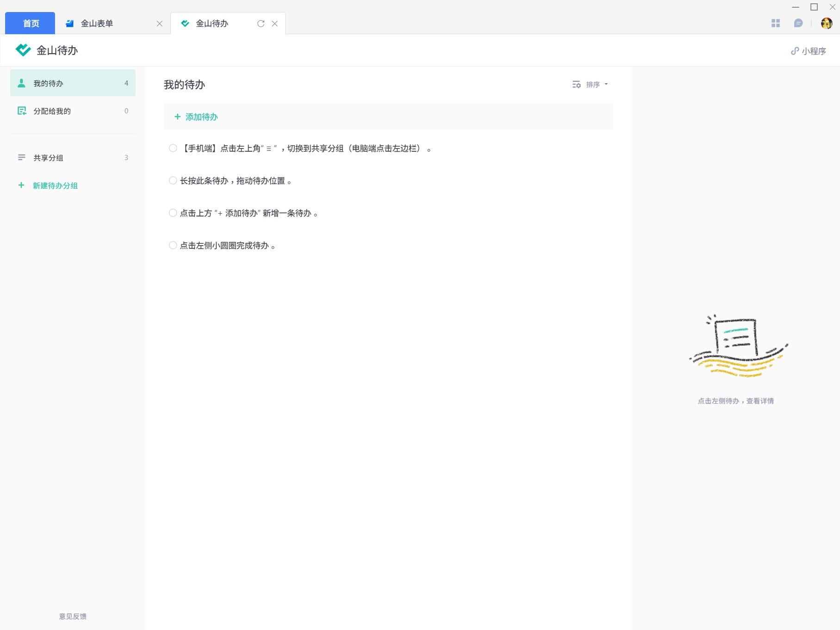Open the app grid icon in title bar
This screenshot has width=840, height=630.
[x=776, y=23]
